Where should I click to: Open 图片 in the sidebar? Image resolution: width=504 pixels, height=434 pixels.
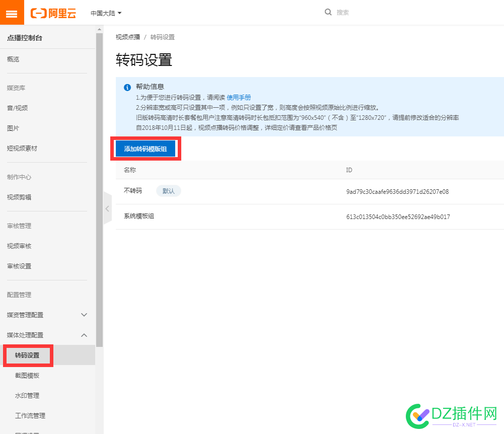[13, 128]
